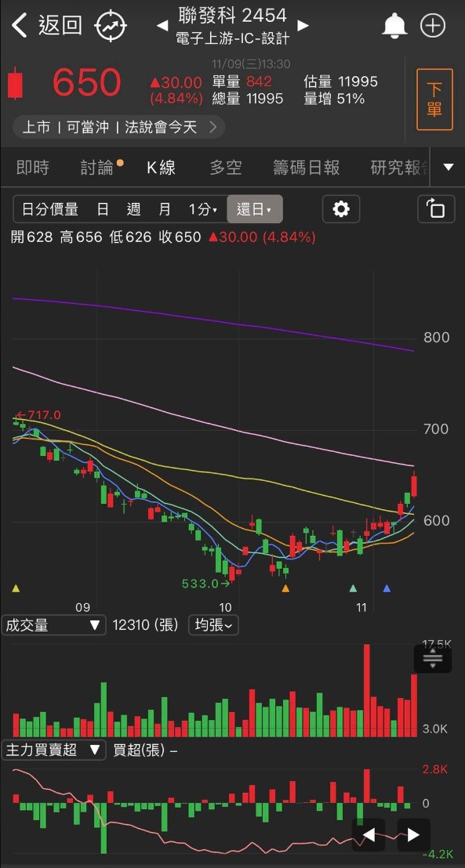This screenshot has width=465, height=868.
Task: Open the chart target analysis icon
Action: pos(111,26)
